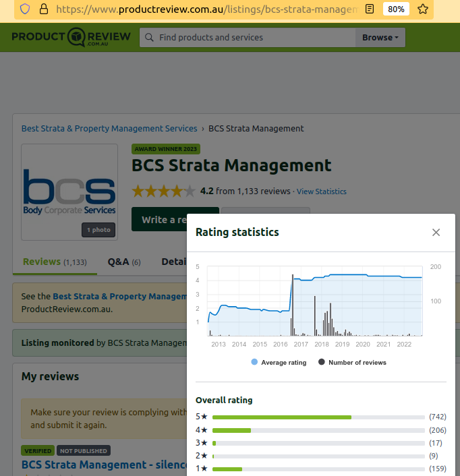Screen dimensions: 460x476
Task: Click the Overall rating heading
Action: (224, 400)
